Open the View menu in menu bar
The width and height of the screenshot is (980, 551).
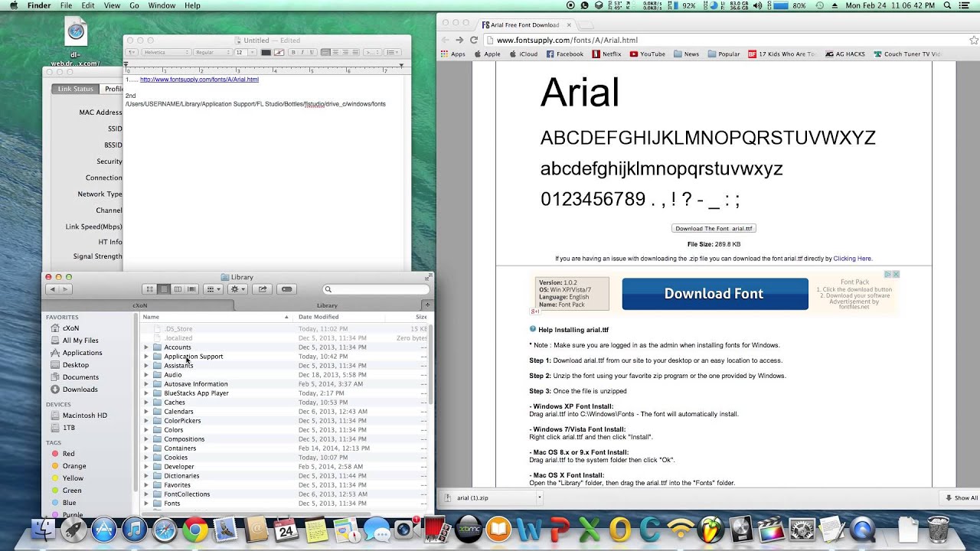pyautogui.click(x=112, y=5)
